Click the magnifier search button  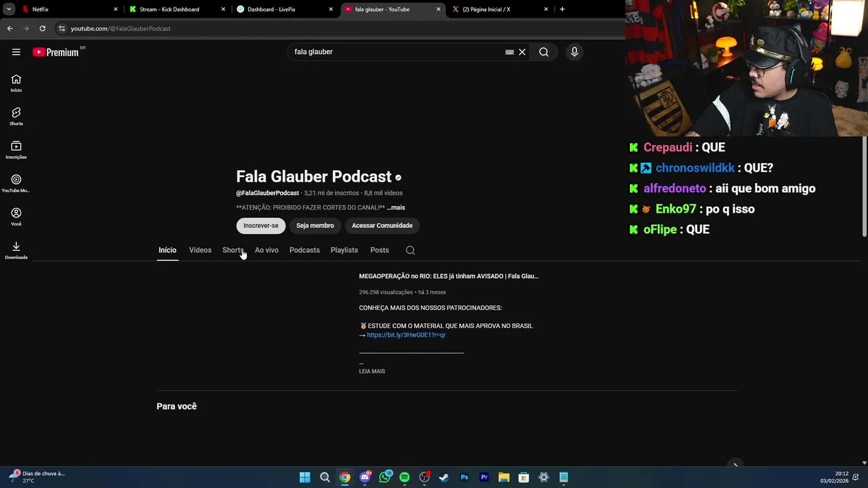click(544, 52)
